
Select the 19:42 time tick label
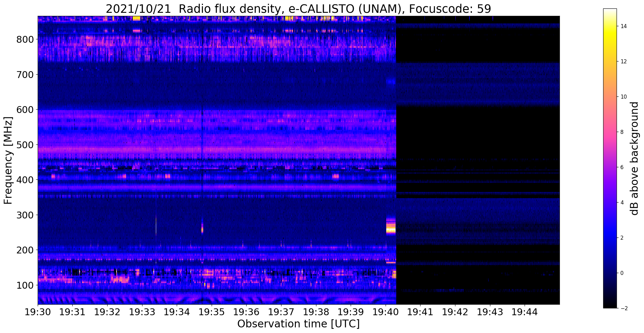455,312
